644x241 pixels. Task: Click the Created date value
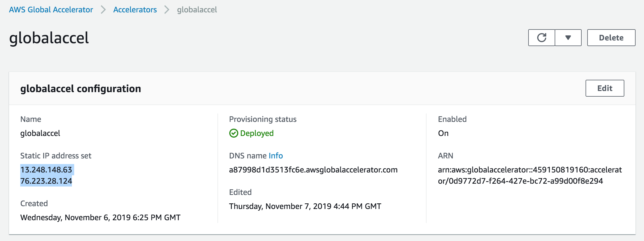point(100,217)
